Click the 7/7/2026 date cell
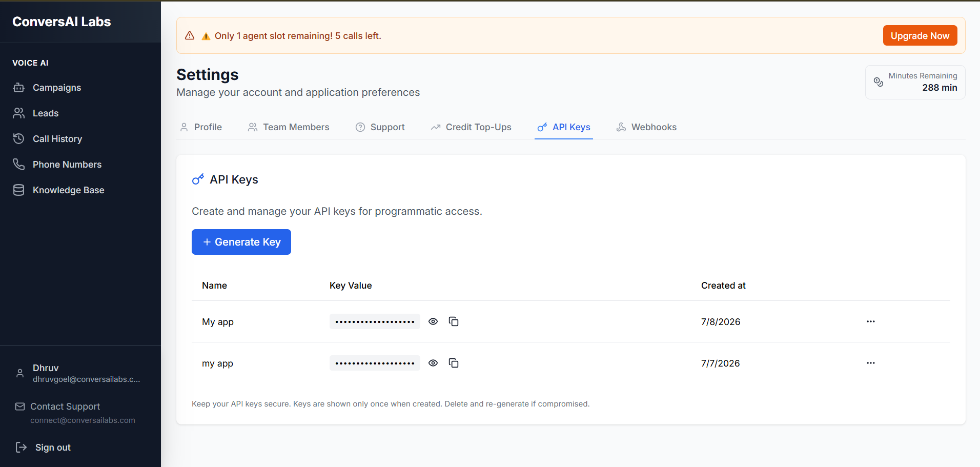 (x=720, y=363)
